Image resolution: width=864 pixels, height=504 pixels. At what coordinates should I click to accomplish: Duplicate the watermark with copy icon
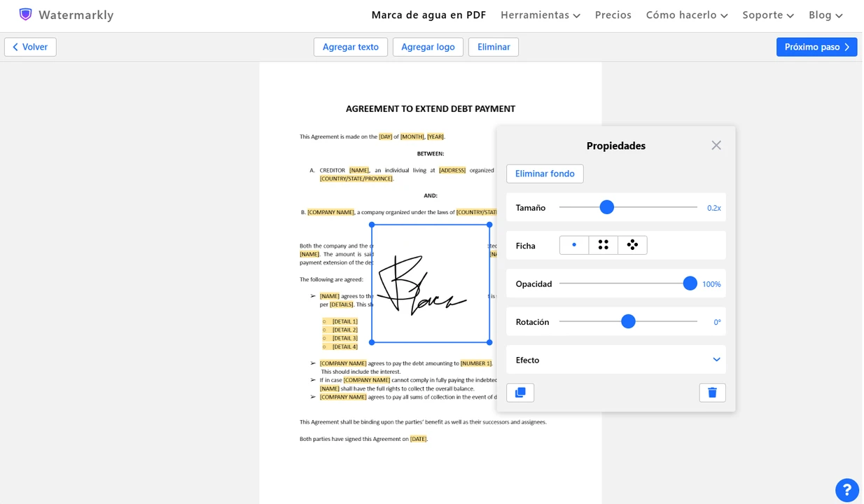[x=520, y=393]
